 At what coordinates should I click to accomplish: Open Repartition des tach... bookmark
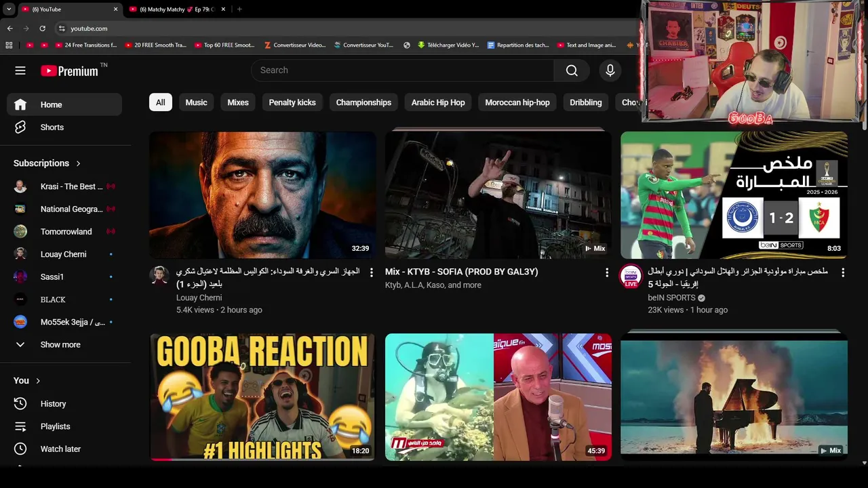518,45
